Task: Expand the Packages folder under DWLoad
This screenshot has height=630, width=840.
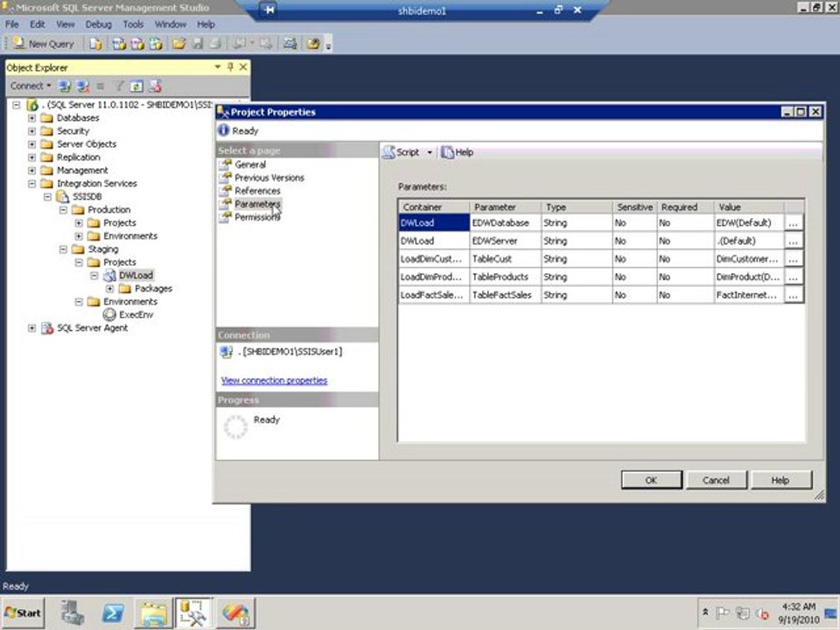Action: click(x=110, y=289)
